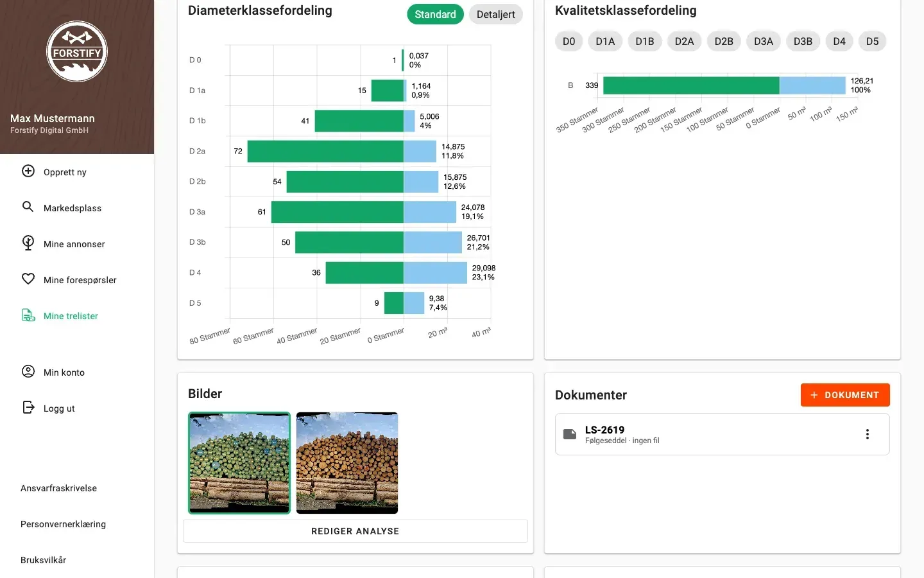This screenshot has height=578, width=924.
Task: Select the analyzed green log pile image
Action: click(x=239, y=463)
